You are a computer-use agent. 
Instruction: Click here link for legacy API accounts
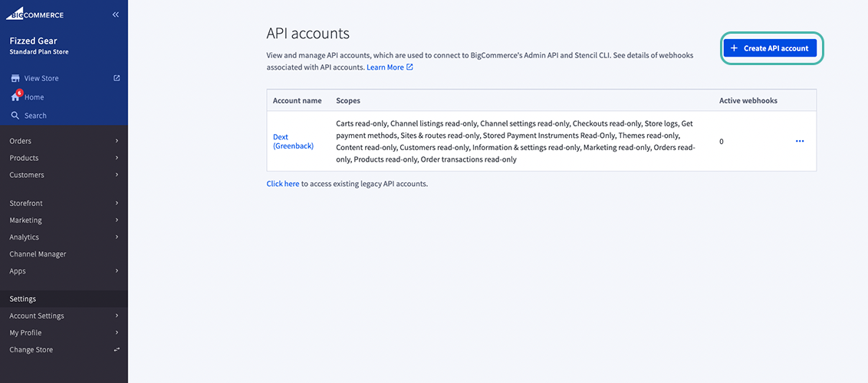coord(282,184)
